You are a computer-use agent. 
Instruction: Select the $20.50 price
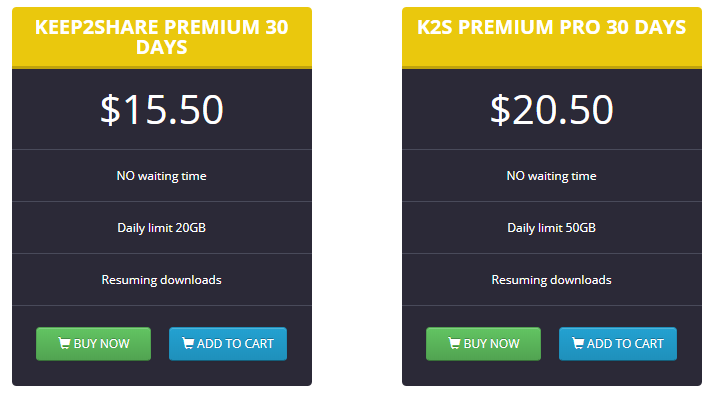(x=551, y=109)
